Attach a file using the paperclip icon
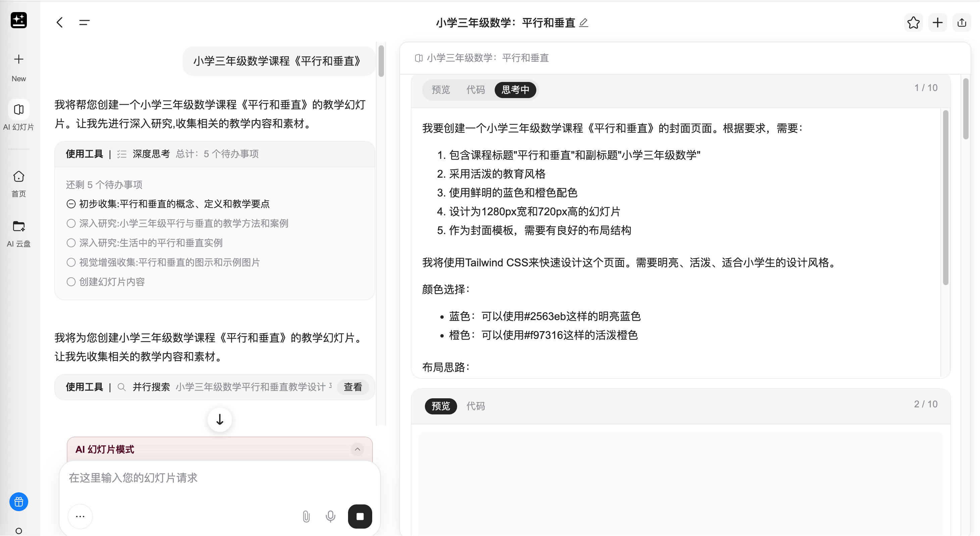The width and height of the screenshot is (980, 536). pos(306,516)
